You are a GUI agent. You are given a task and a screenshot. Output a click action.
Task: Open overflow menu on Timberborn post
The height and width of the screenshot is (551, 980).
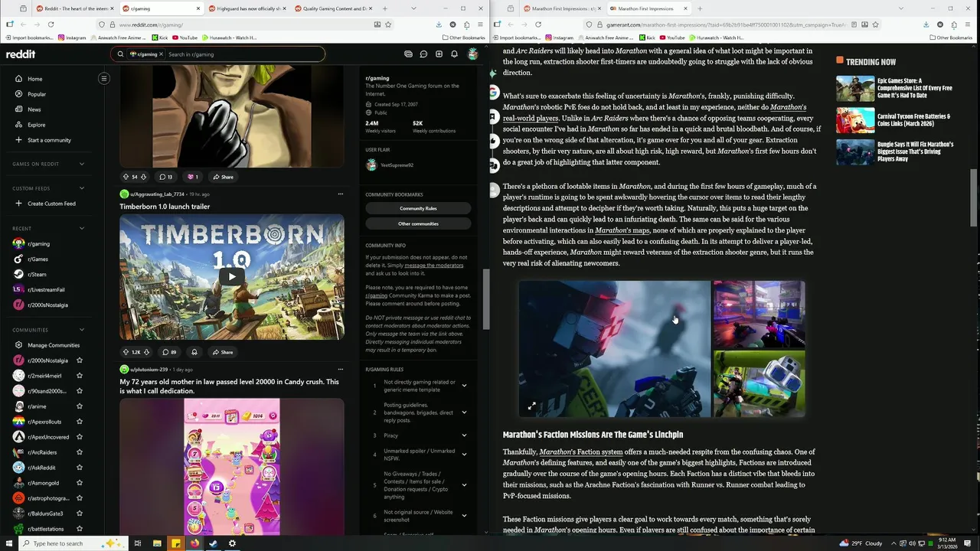(x=341, y=194)
